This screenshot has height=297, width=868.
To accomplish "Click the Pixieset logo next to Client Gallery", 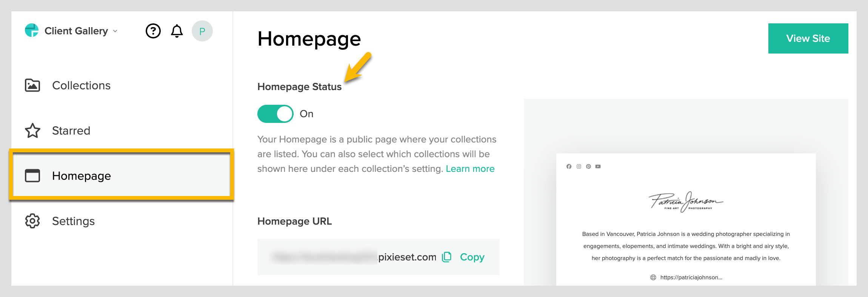I will coord(32,31).
